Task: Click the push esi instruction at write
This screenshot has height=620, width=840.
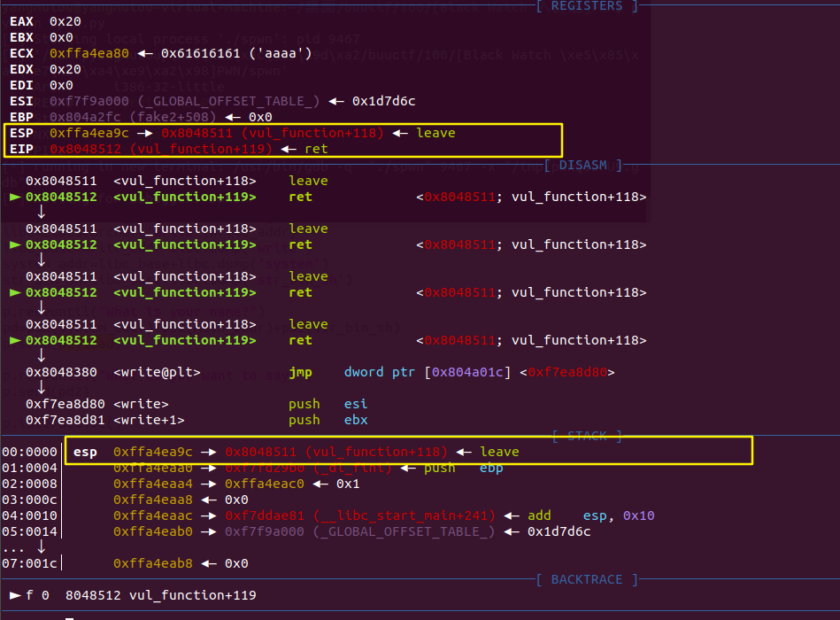Action: coord(328,404)
